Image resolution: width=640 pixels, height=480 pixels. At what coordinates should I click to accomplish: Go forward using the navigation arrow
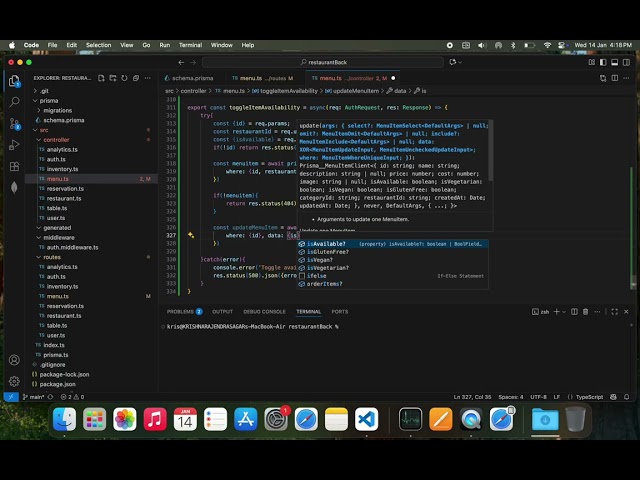point(193,62)
